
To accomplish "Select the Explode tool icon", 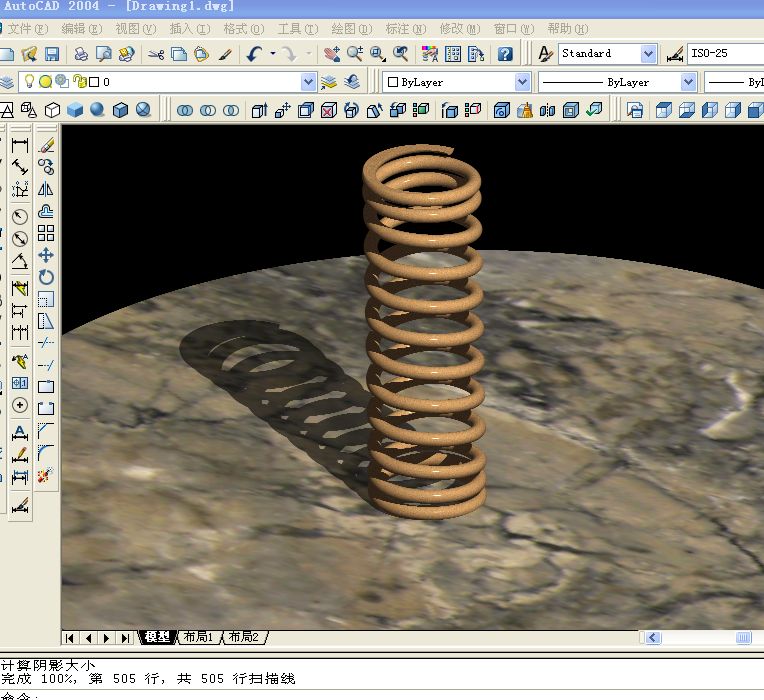I will 46,473.
